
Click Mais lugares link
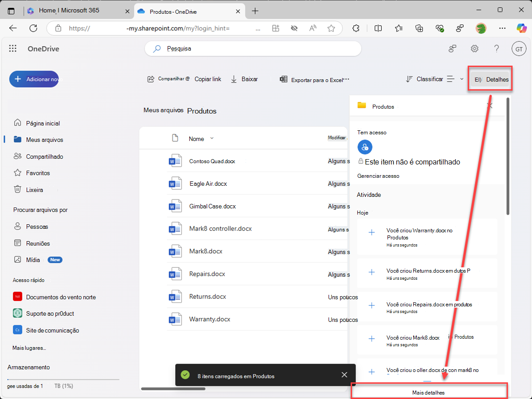29,348
